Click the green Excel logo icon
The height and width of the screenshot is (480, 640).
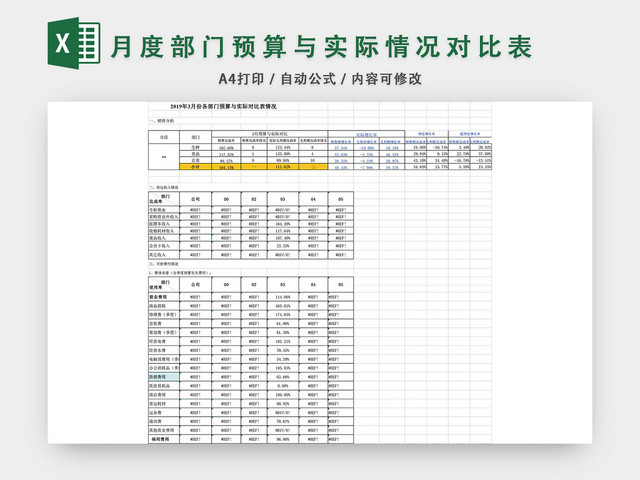pos(74,43)
